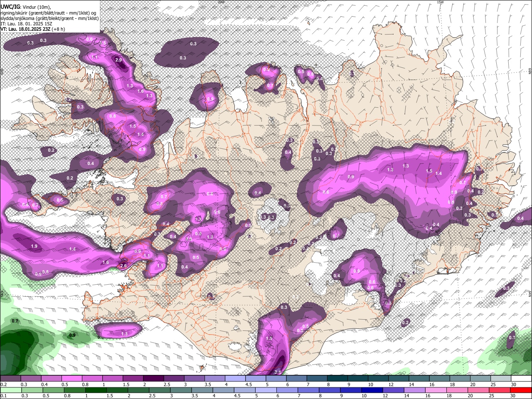Click the '2.9' snowfall value on the map
The width and height of the screenshot is (532, 399).
118,60
